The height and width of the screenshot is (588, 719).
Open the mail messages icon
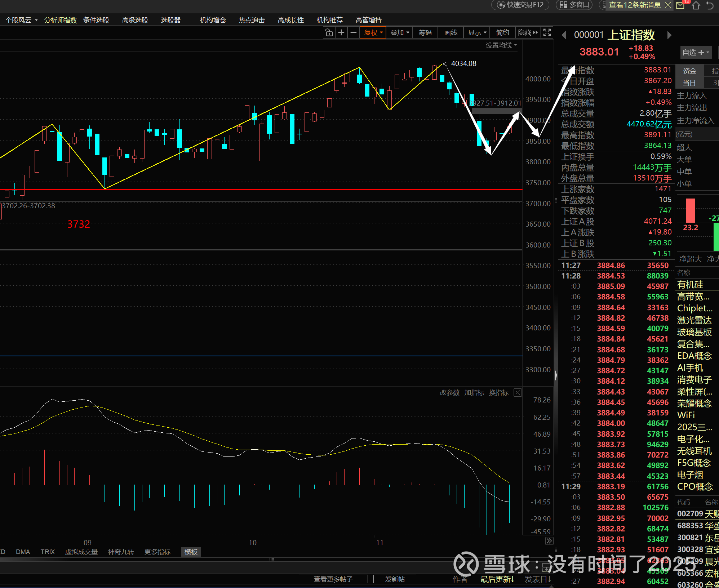pos(680,5)
